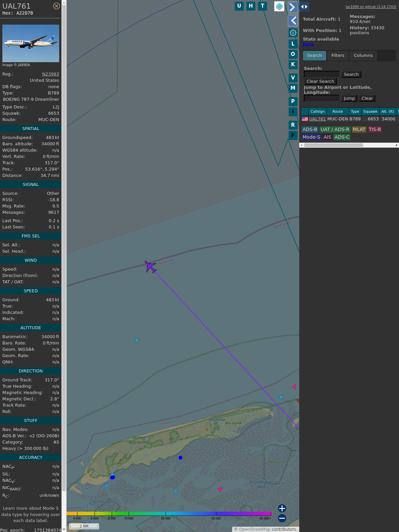Screen dimensions: 399x532
Task: Open the map layer switcher
Action: click(x=279, y=6)
